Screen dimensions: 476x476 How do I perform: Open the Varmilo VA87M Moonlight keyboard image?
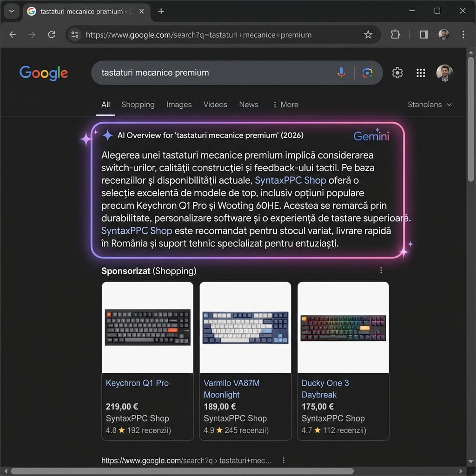click(245, 328)
